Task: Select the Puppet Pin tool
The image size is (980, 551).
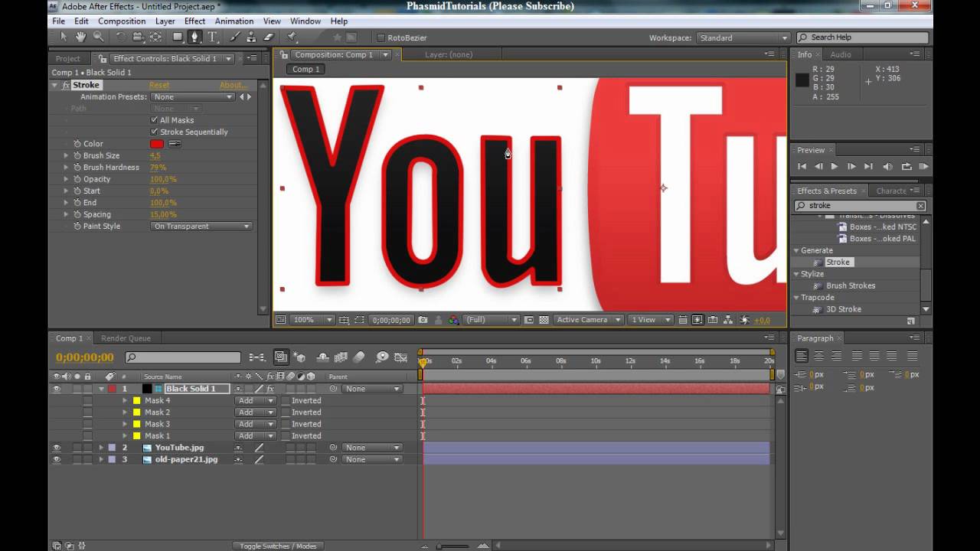Action: coord(292,37)
